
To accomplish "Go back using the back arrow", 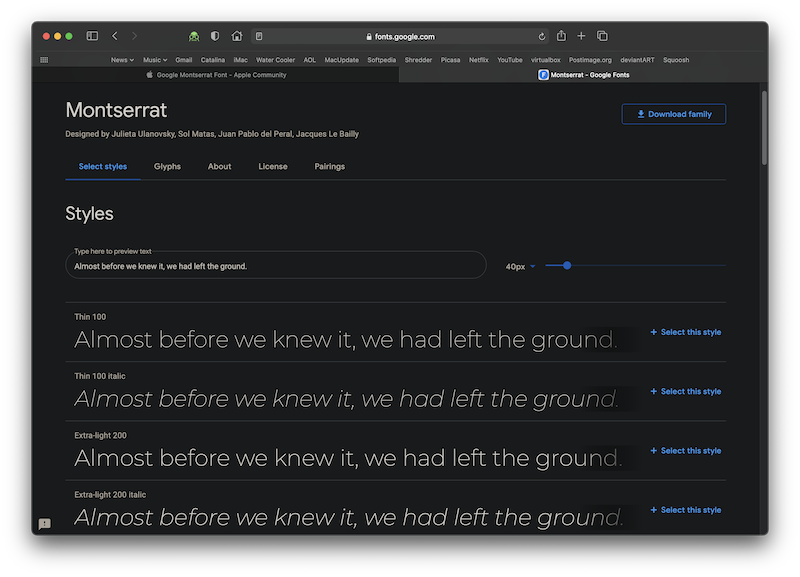I will coord(114,35).
